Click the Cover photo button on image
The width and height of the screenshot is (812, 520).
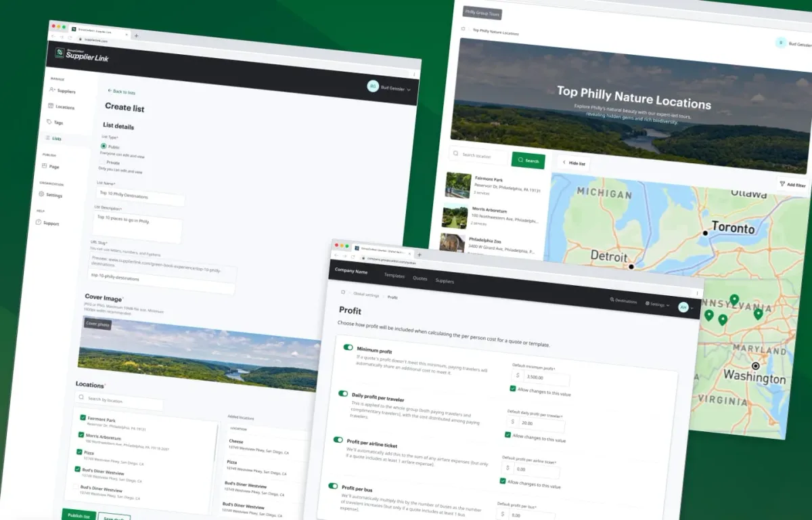click(97, 324)
